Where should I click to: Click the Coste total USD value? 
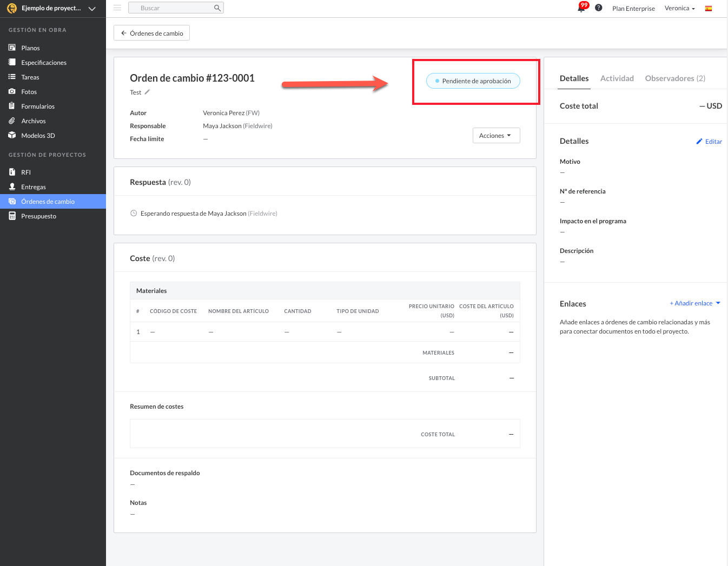(711, 106)
